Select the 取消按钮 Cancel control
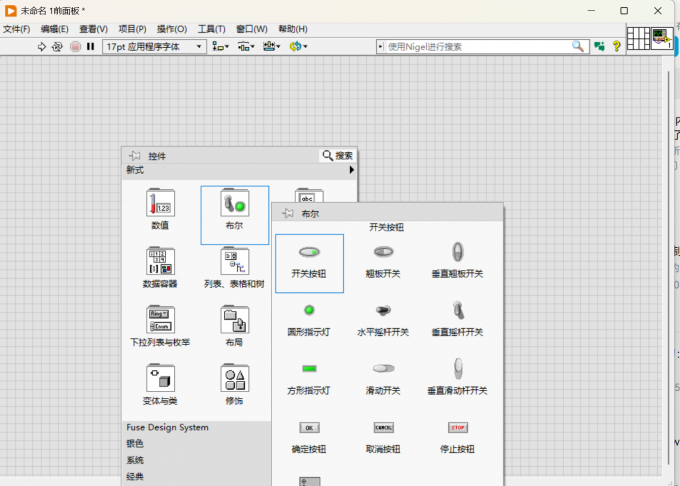Screen dimensions: 680x486 tap(383, 437)
